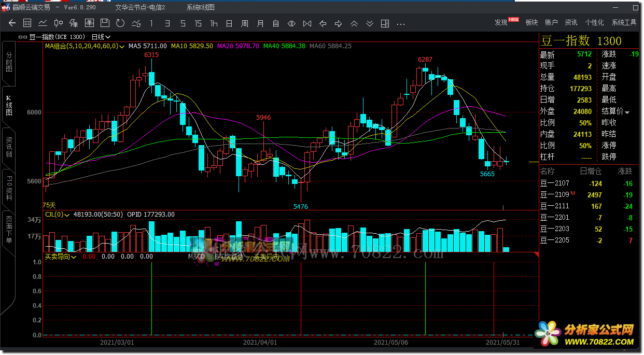Switch to monthly period 月 button
The width and height of the screenshot is (644, 355).
click(x=260, y=23)
